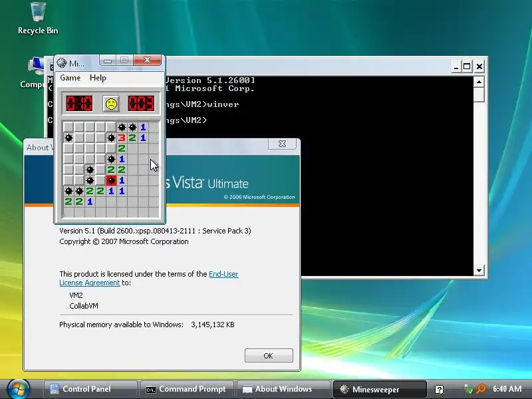The width and height of the screenshot is (532, 399).
Task: Click the unrevealed top-left corner square of the minefield
Action: click(69, 127)
